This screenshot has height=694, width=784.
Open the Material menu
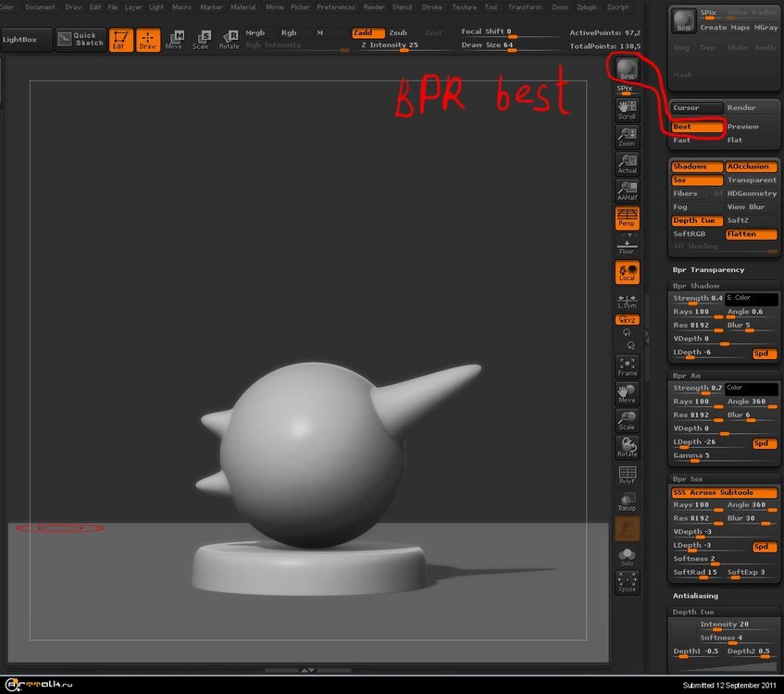pos(243,7)
